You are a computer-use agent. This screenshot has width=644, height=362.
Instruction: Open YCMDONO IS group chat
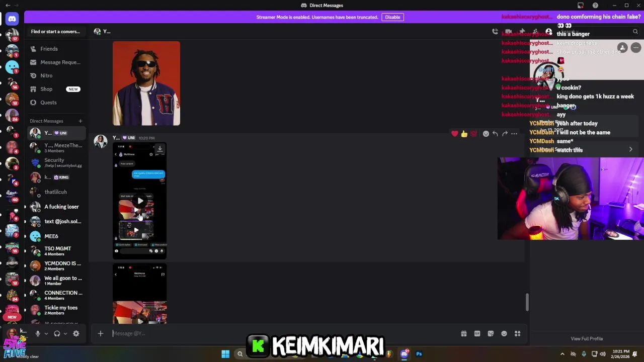tap(56, 266)
